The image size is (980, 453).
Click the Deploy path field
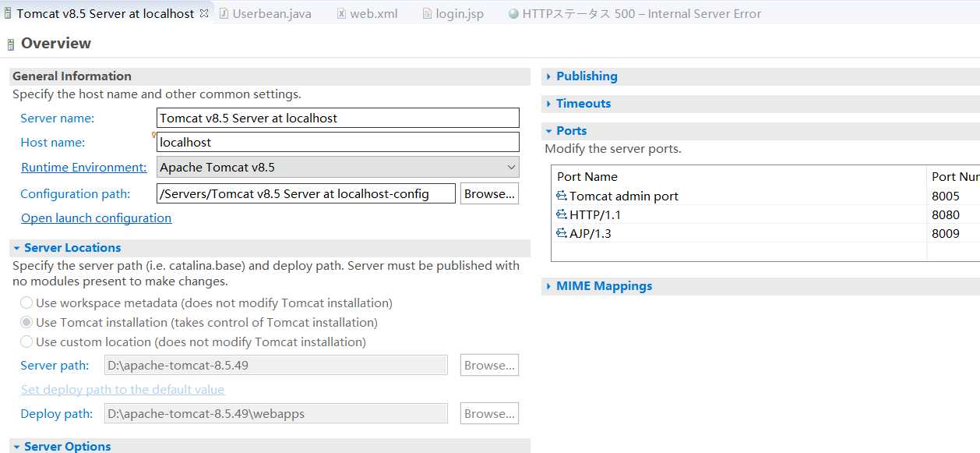pyautogui.click(x=276, y=413)
